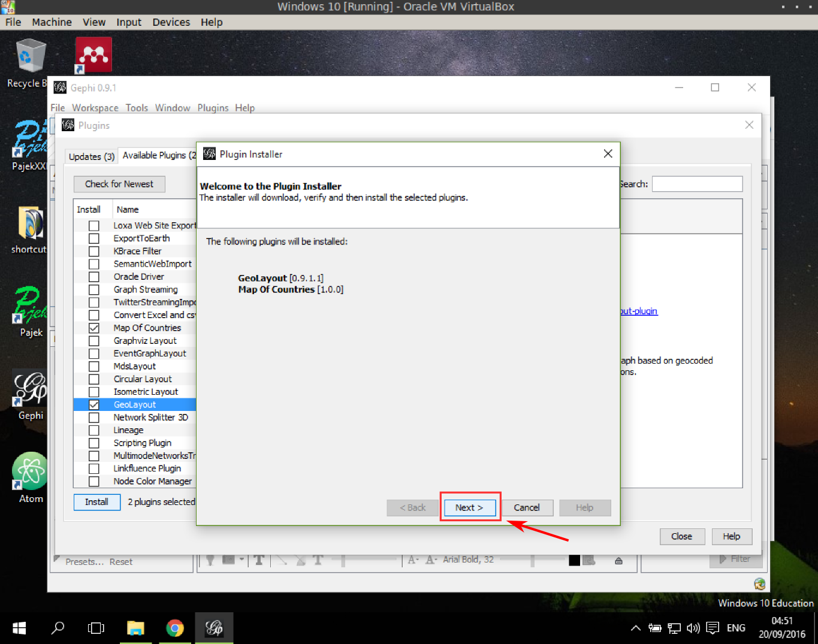Open the Windows Start menu
Screen dimensions: 818x644
[19, 628]
